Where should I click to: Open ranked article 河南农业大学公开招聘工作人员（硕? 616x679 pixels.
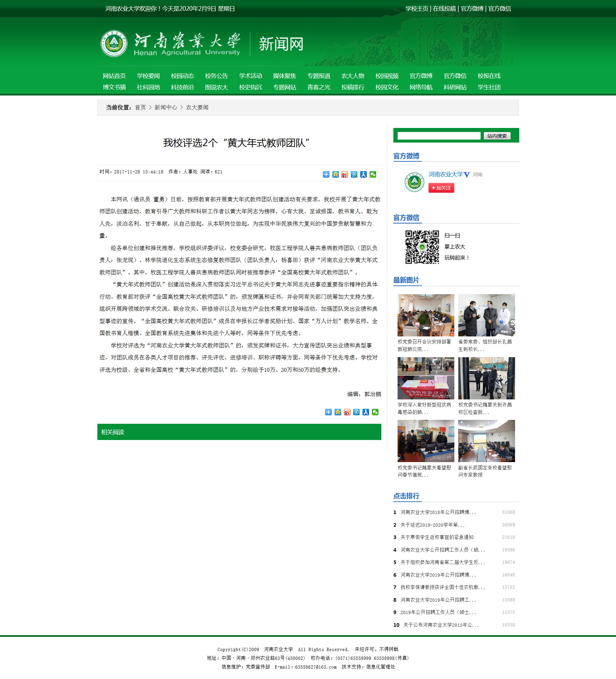click(x=442, y=550)
